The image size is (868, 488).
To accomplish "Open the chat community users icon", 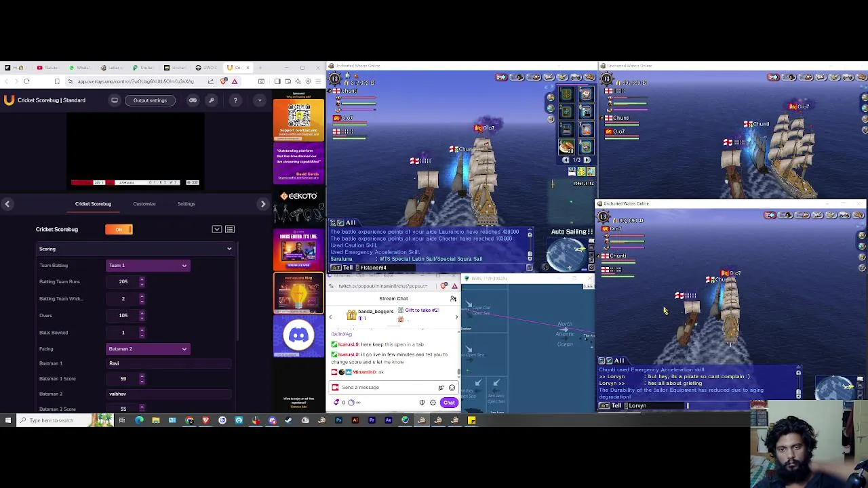I will (453, 298).
